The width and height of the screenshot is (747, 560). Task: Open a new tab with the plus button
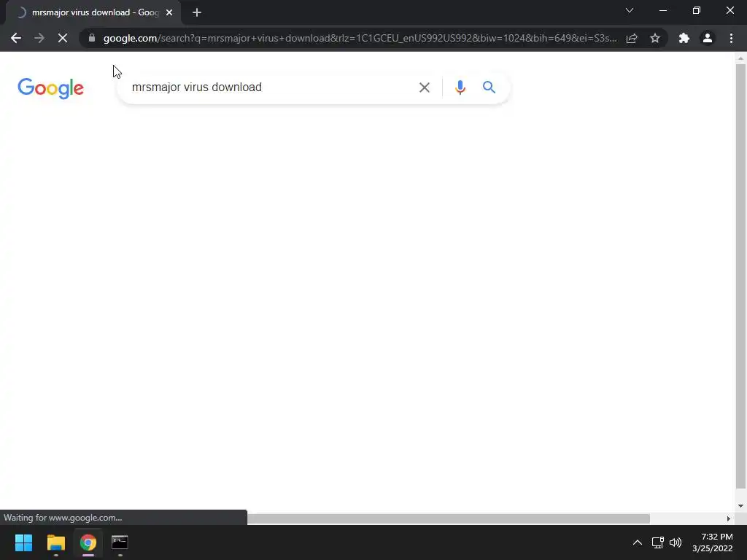pyautogui.click(x=197, y=12)
